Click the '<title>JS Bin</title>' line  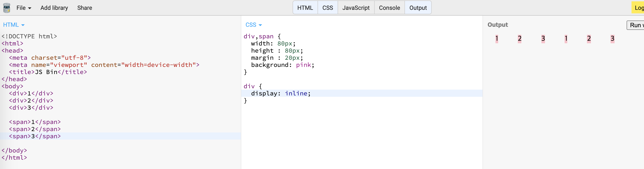pyautogui.click(x=48, y=72)
